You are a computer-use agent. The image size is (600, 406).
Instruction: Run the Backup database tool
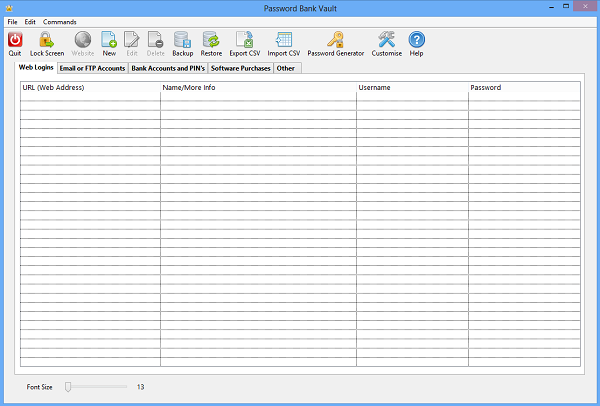pyautogui.click(x=183, y=40)
